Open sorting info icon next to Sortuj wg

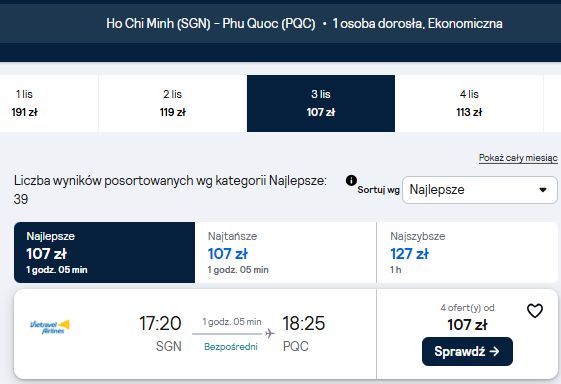351,180
